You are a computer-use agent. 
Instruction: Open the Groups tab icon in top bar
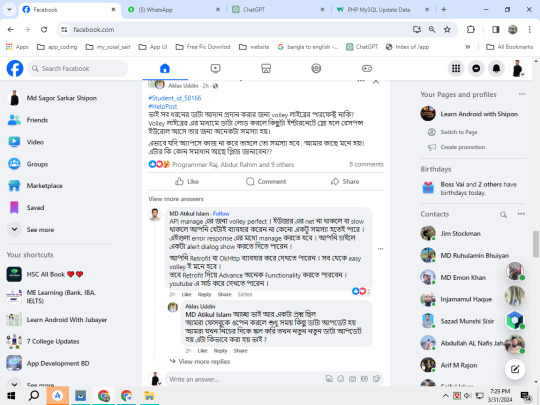coord(316,69)
